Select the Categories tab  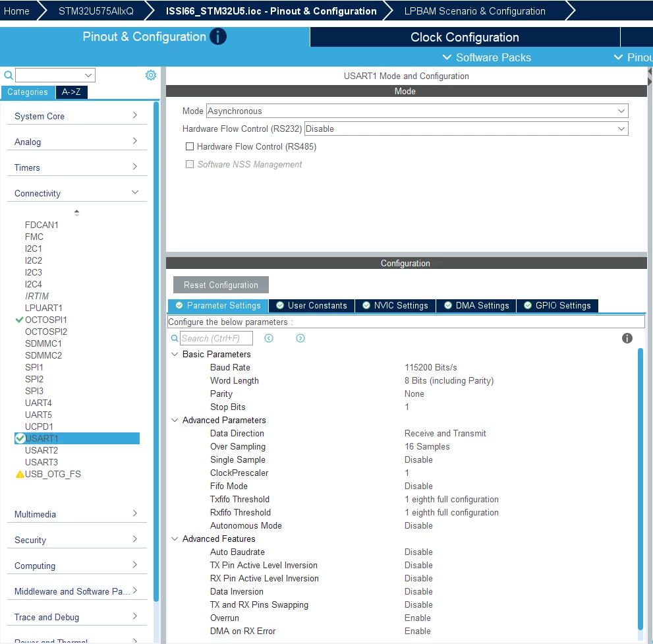pyautogui.click(x=28, y=92)
